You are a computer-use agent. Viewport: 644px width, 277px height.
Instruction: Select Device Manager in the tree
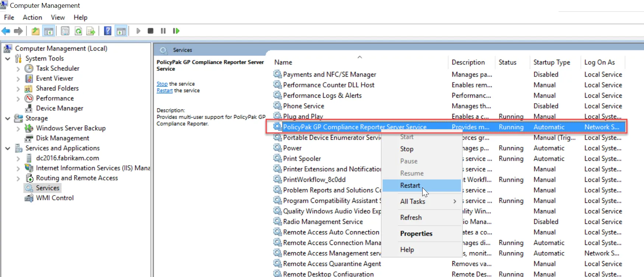[x=59, y=108]
